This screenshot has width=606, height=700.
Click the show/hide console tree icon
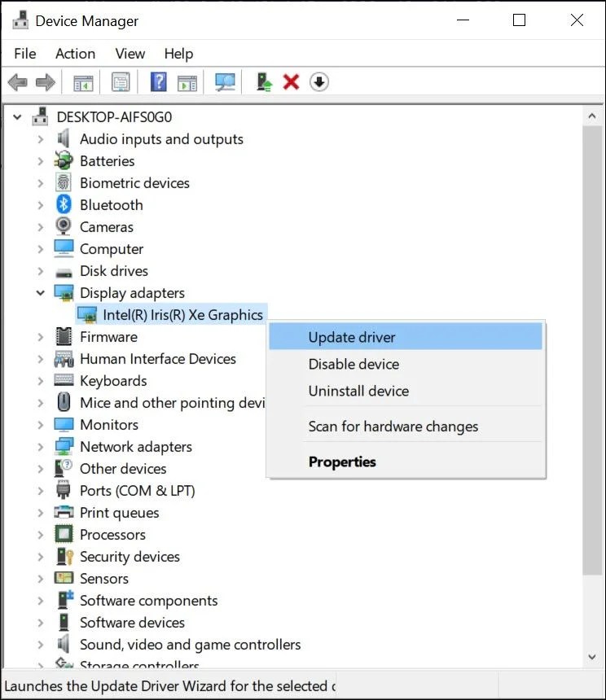click(83, 82)
